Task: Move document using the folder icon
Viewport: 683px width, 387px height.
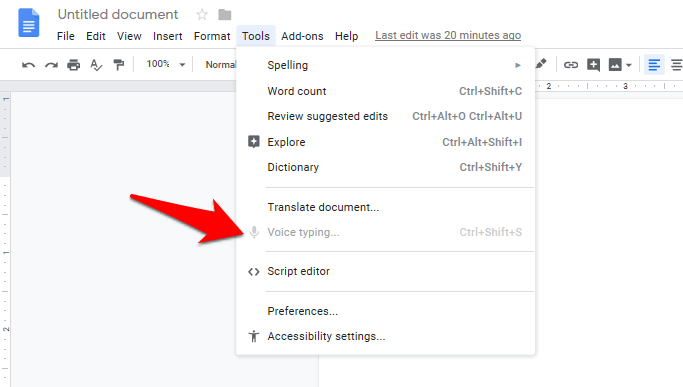Action: coord(225,15)
